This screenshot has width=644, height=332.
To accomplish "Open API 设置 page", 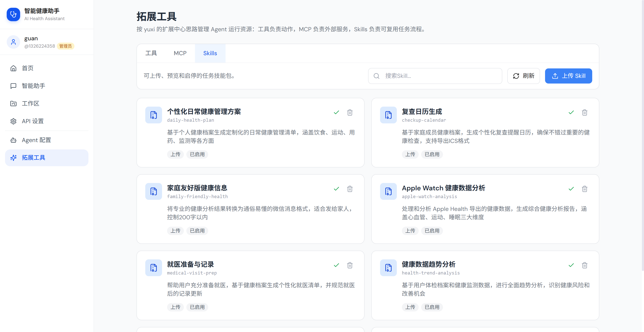I will point(47,121).
